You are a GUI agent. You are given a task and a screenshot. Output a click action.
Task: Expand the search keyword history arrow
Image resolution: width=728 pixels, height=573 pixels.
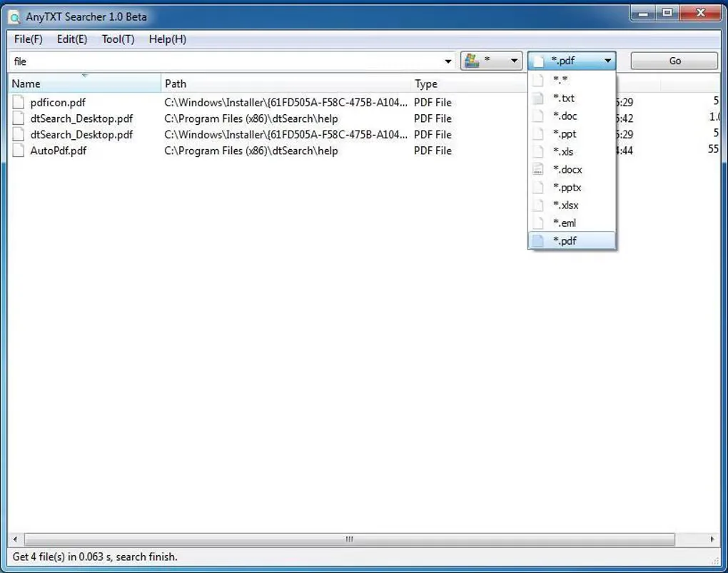point(448,61)
